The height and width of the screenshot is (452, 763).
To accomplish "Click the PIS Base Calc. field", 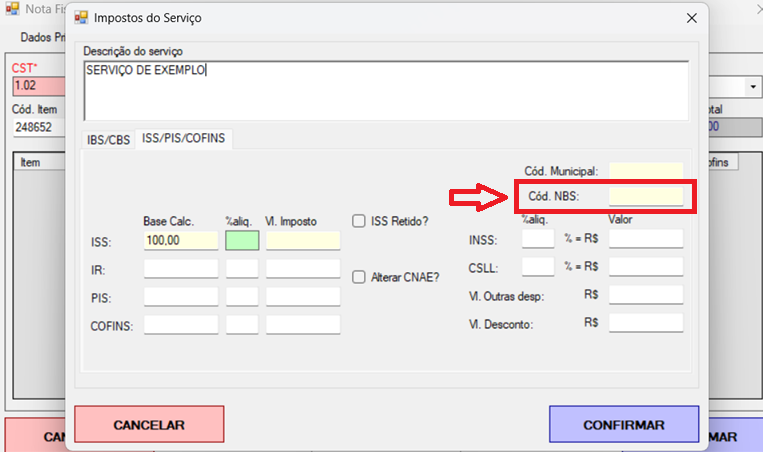I will 180,296.
